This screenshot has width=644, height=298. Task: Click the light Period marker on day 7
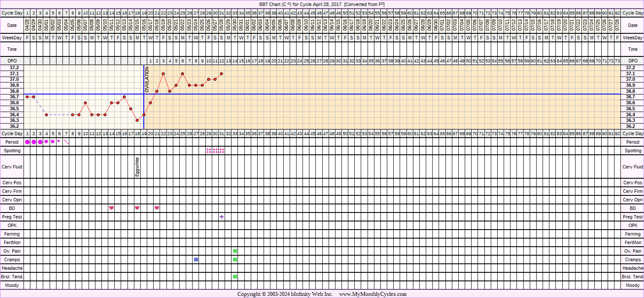click(x=66, y=142)
